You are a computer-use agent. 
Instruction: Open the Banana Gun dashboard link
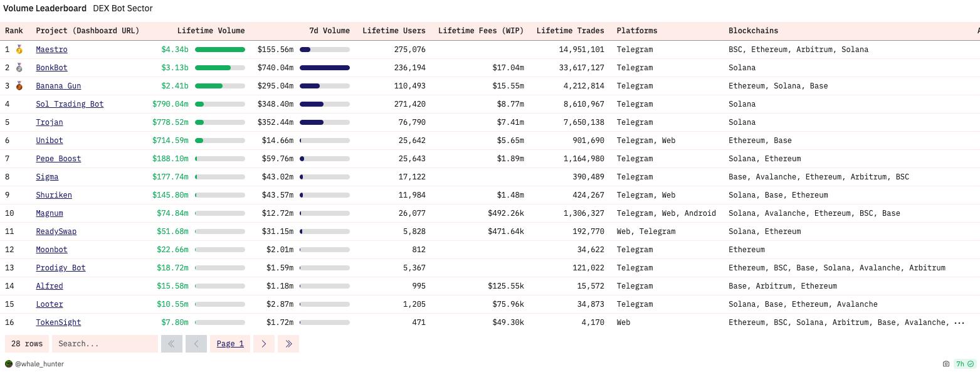click(x=58, y=86)
